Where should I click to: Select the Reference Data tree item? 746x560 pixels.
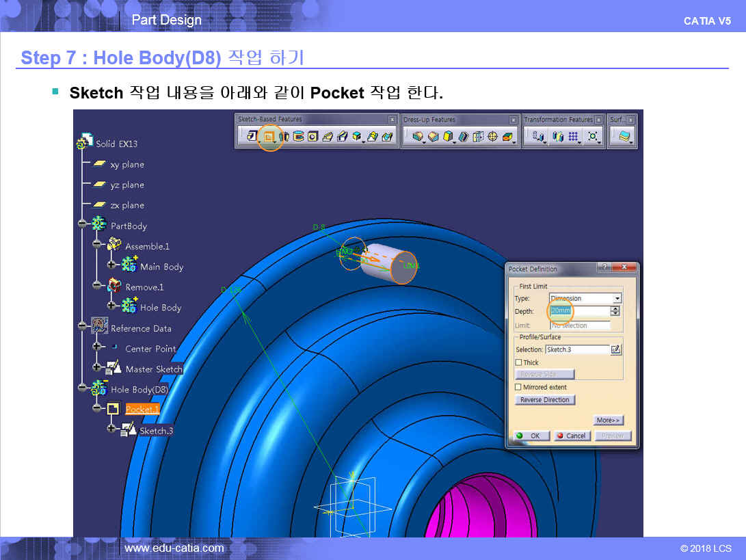pyautogui.click(x=141, y=328)
